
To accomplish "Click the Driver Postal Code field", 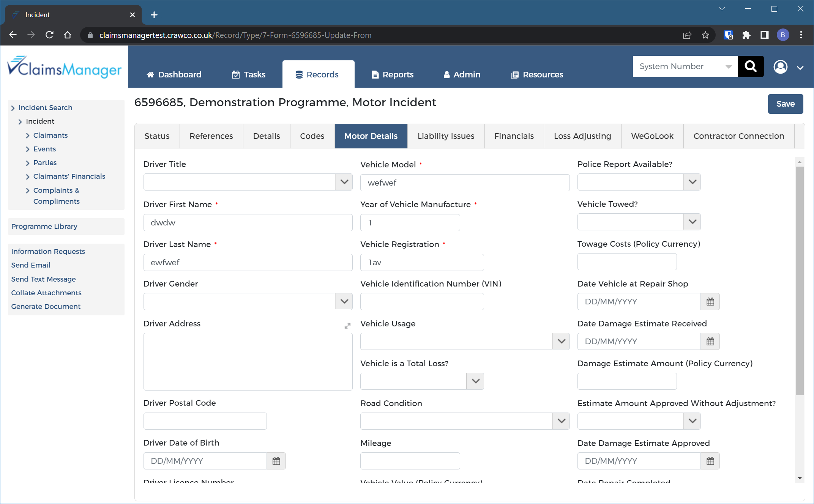I will pos(205,421).
